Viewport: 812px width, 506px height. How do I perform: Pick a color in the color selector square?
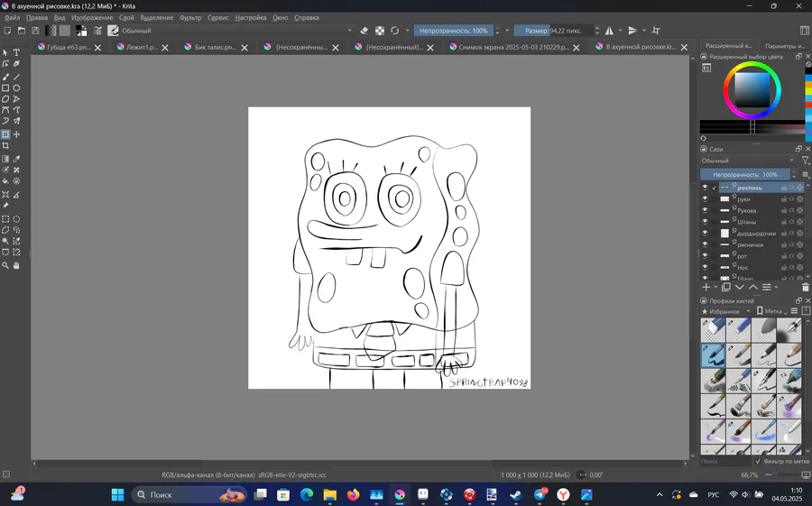pos(752,89)
